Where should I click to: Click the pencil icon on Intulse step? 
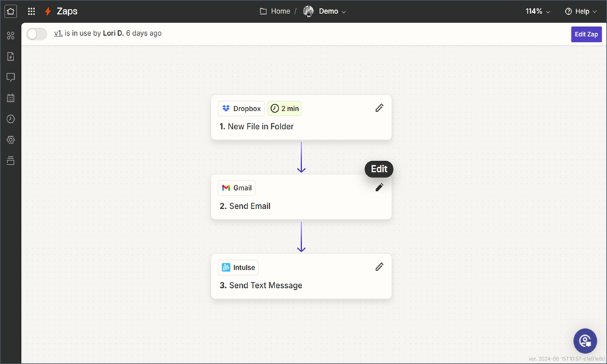379,267
